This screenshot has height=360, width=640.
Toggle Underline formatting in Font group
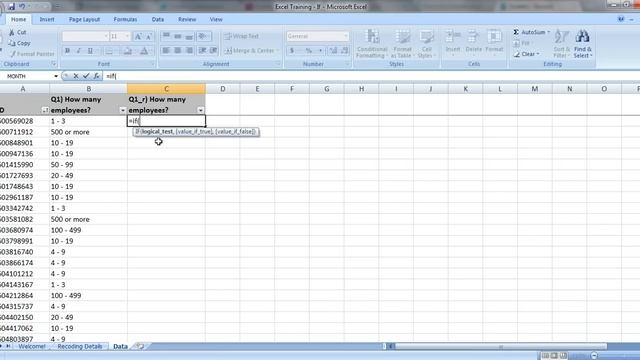pos(90,51)
